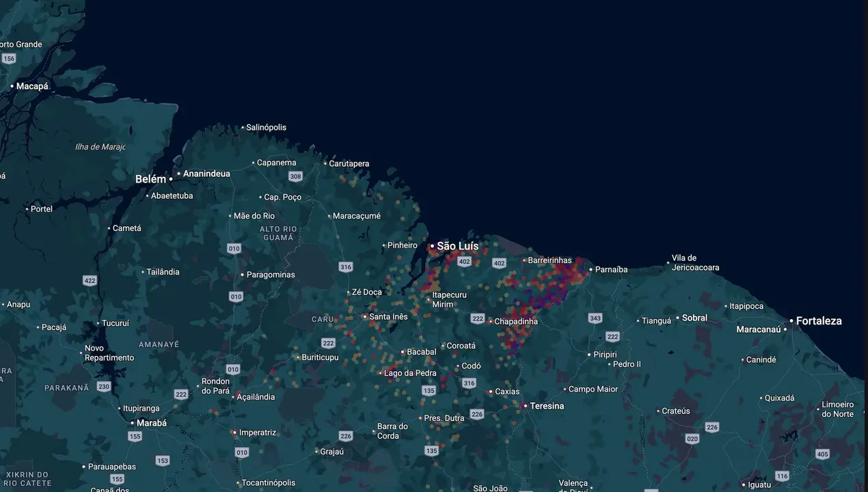Click the 156 highway shield
868x492 pixels.
coord(8,59)
